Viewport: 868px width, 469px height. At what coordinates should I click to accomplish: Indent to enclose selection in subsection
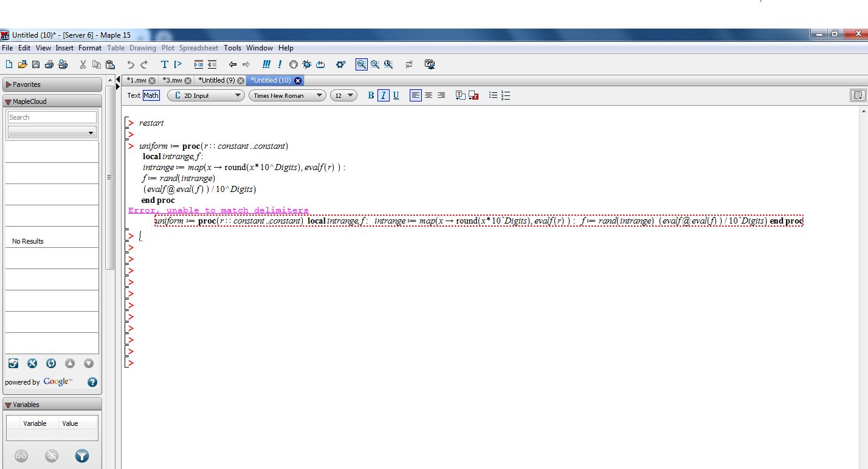coord(198,64)
